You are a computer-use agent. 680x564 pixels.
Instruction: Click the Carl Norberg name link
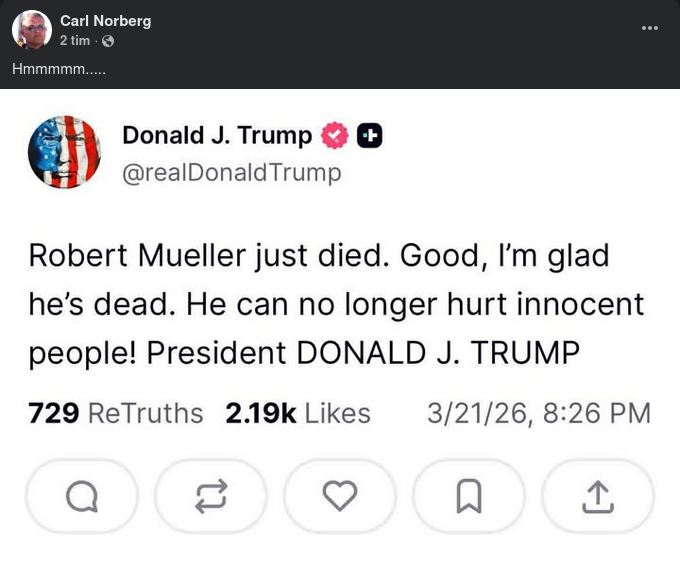coord(105,21)
